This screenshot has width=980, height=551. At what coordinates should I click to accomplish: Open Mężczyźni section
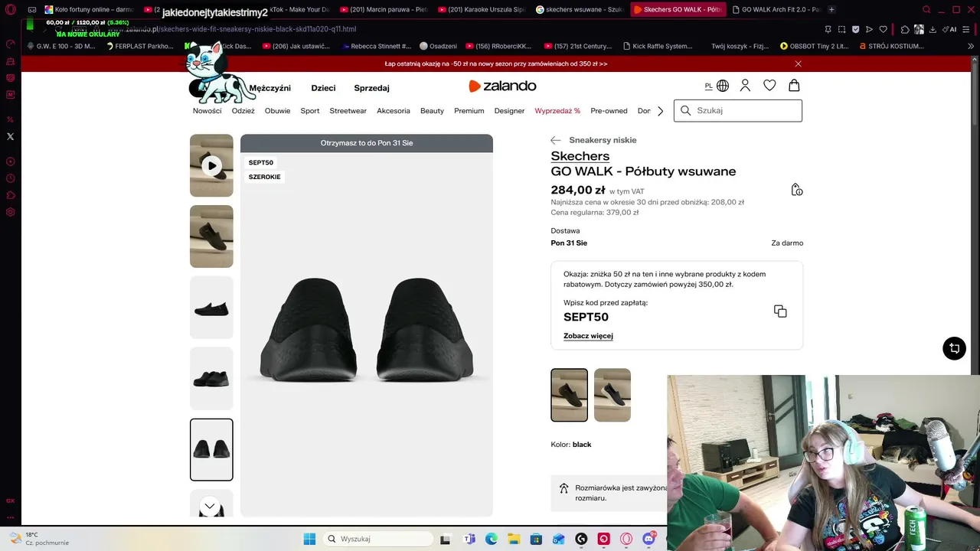[x=269, y=88]
